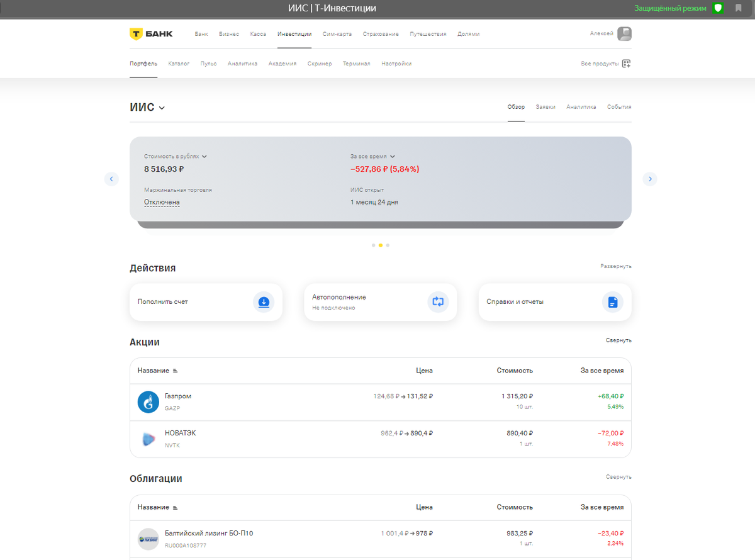This screenshot has height=560, width=755.
Task: Open the Долями menu item
Action: click(468, 34)
